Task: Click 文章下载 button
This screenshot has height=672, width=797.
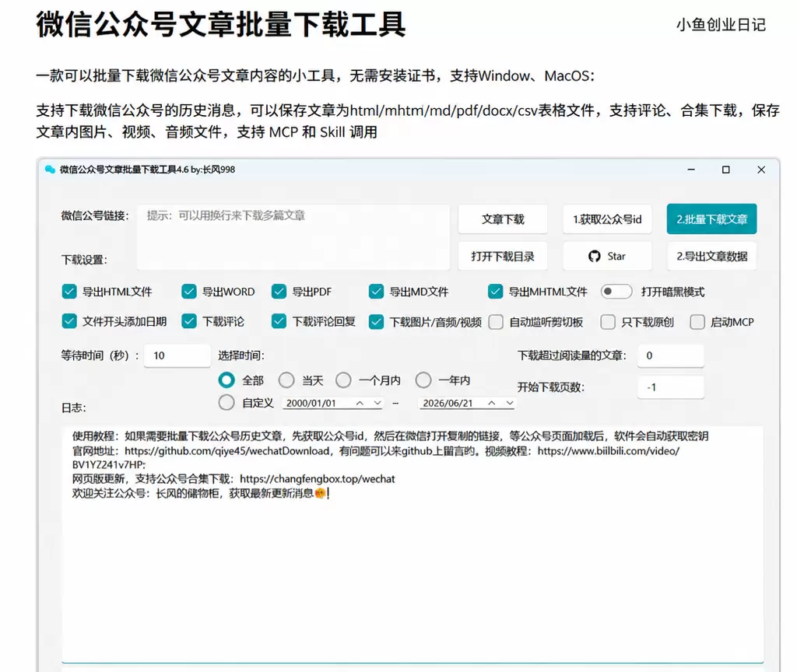Action: [x=503, y=219]
